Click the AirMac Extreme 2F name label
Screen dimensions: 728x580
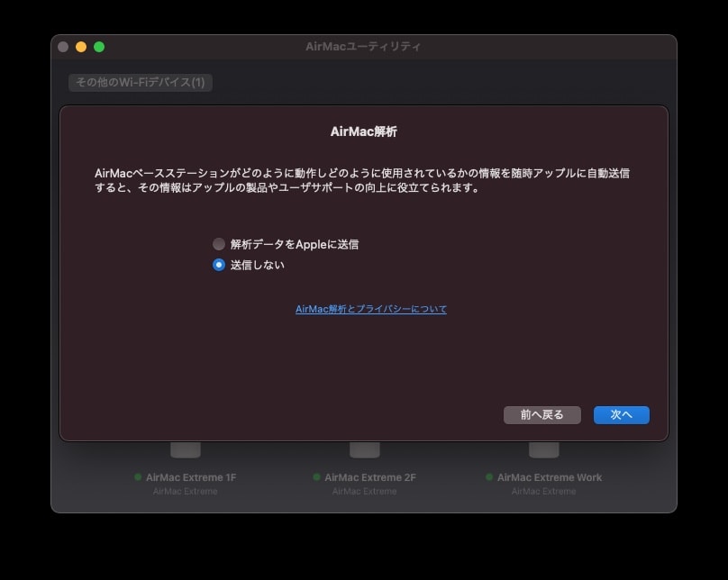pyautogui.click(x=369, y=477)
